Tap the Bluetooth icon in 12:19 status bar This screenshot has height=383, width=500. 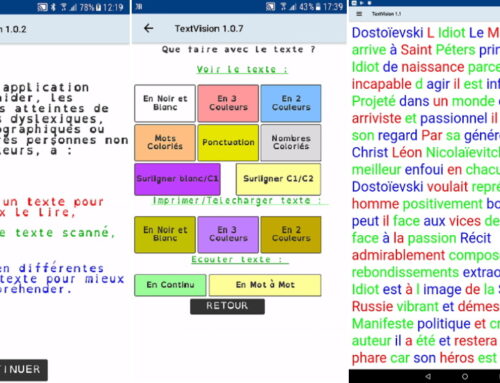tap(53, 7)
